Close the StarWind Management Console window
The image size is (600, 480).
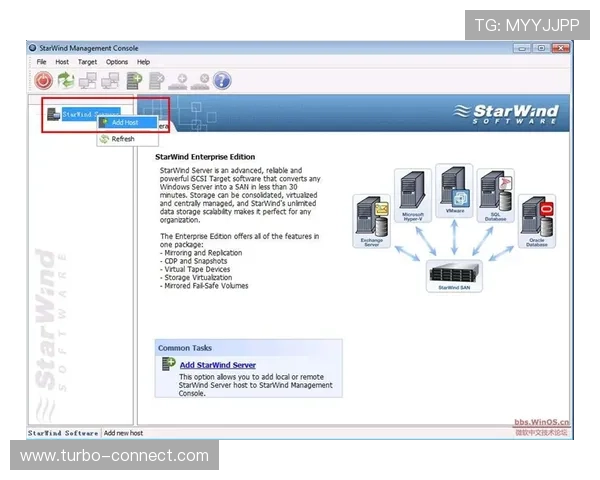pyautogui.click(x=561, y=48)
